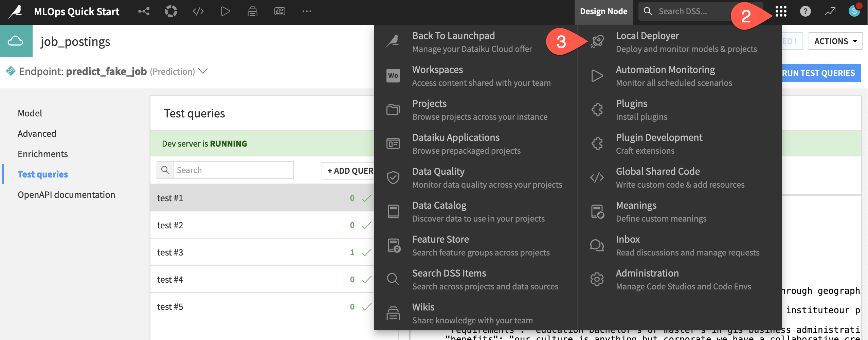Go to the Model section
This screenshot has width=868, height=340.
pyautogui.click(x=30, y=113)
